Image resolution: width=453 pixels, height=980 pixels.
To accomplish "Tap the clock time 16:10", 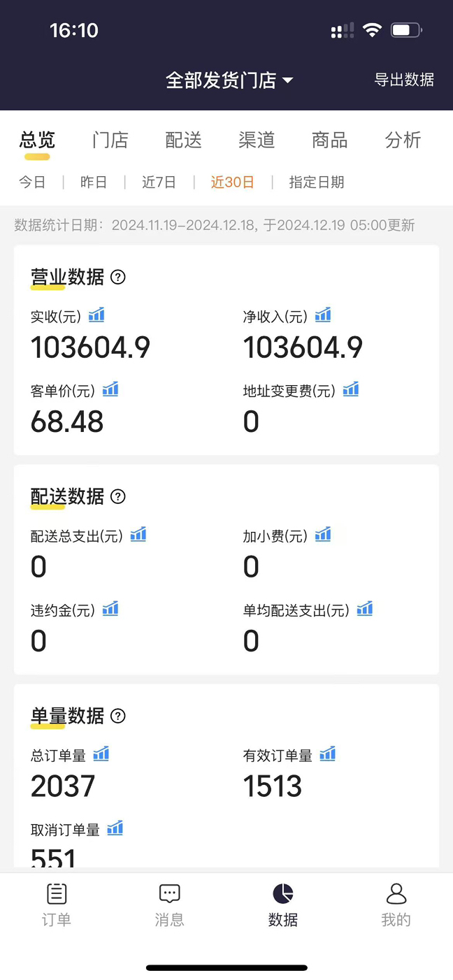I will pos(74,30).
